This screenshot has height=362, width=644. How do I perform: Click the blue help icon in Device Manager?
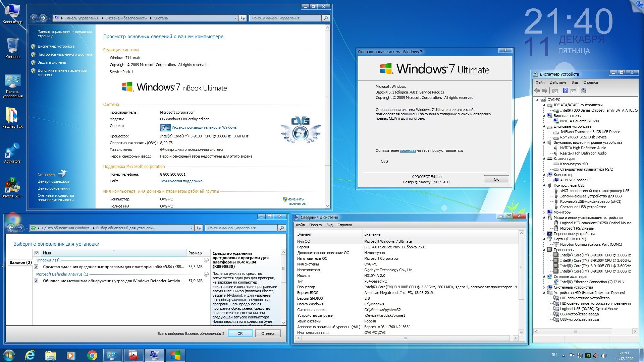click(x=565, y=91)
